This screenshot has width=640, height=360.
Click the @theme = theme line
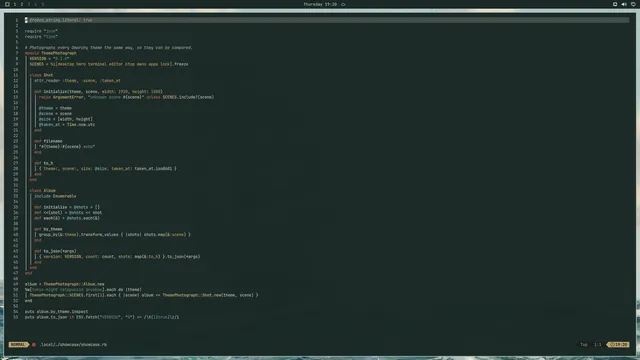pos(55,108)
